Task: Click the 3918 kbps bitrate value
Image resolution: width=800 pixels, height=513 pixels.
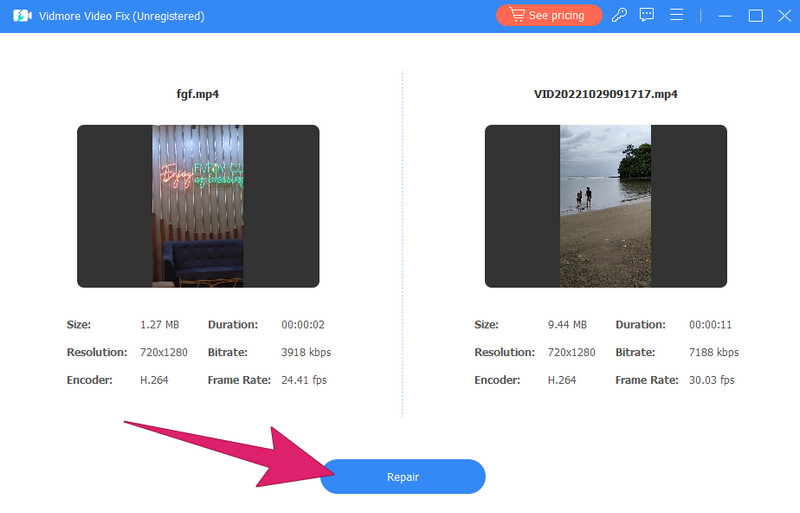Action: (x=305, y=352)
